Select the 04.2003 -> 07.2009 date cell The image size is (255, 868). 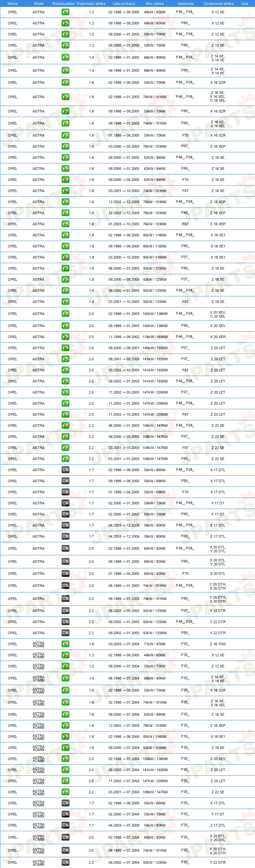tap(124, 826)
